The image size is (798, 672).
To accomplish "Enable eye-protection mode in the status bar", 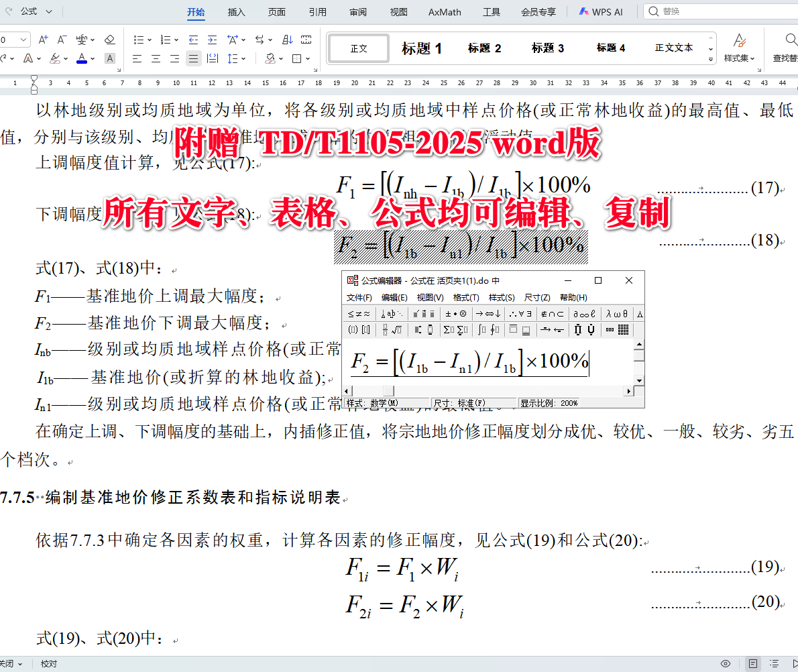I will point(726,663).
